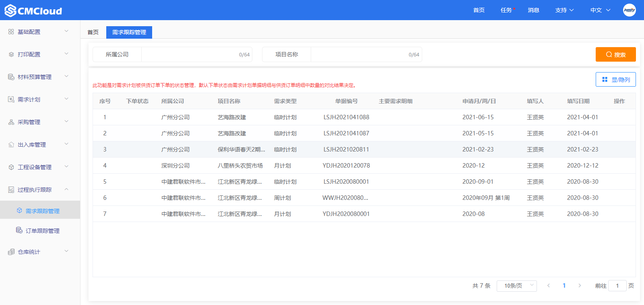This screenshot has width=644, height=305.
Task: Click the 打印配置 layers icon
Action: tap(11, 54)
